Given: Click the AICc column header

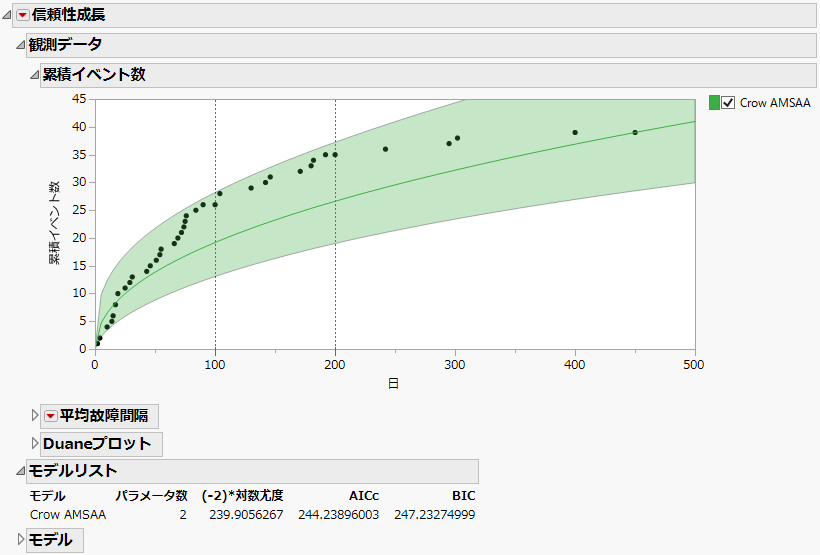Looking at the screenshot, I should (364, 496).
